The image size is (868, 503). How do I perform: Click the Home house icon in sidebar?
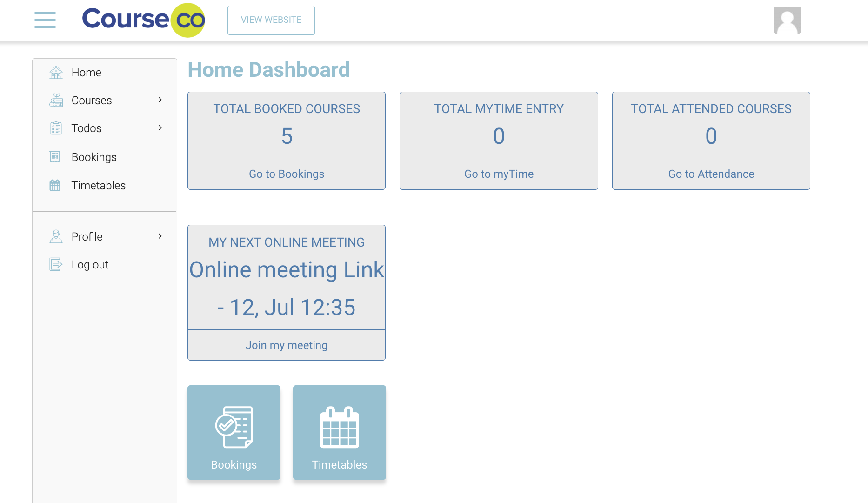[x=56, y=73]
